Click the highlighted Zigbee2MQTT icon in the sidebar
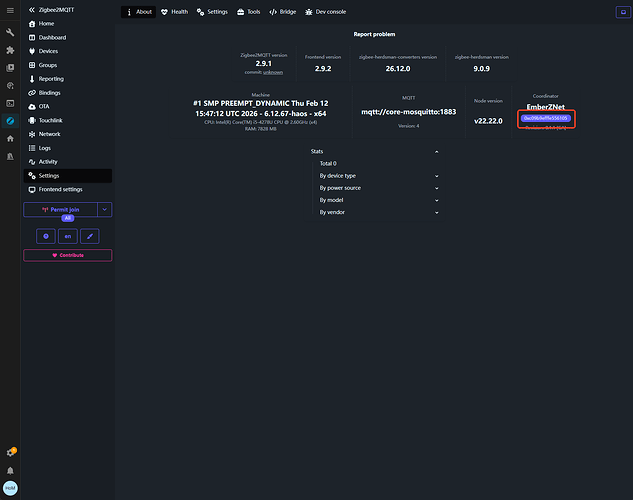The height and width of the screenshot is (500, 633). 10,121
